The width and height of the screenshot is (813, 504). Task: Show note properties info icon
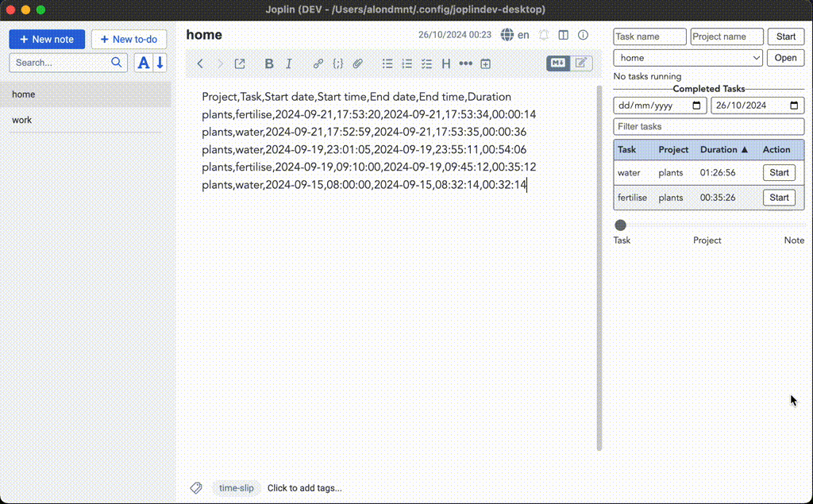coord(583,35)
